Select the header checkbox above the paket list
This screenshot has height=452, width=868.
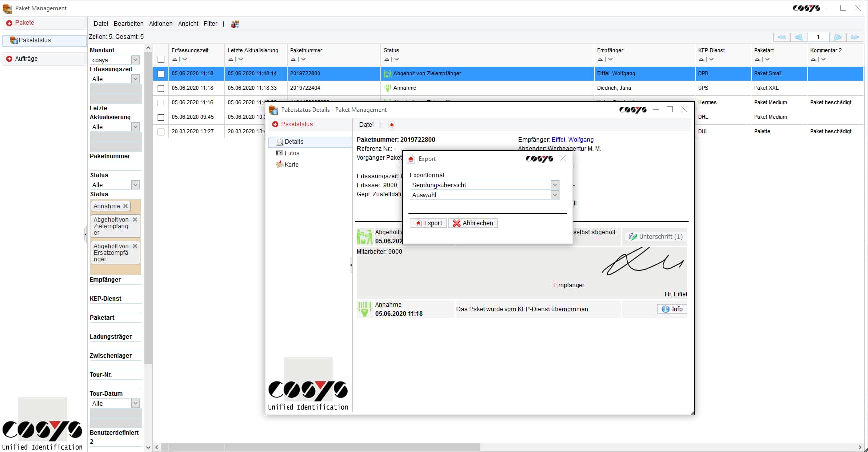pyautogui.click(x=161, y=59)
